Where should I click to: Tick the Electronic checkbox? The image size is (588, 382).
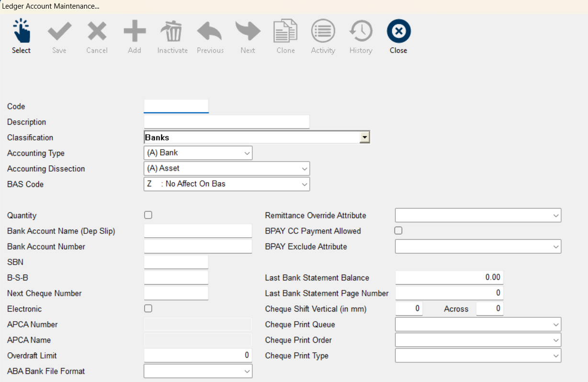click(x=148, y=308)
